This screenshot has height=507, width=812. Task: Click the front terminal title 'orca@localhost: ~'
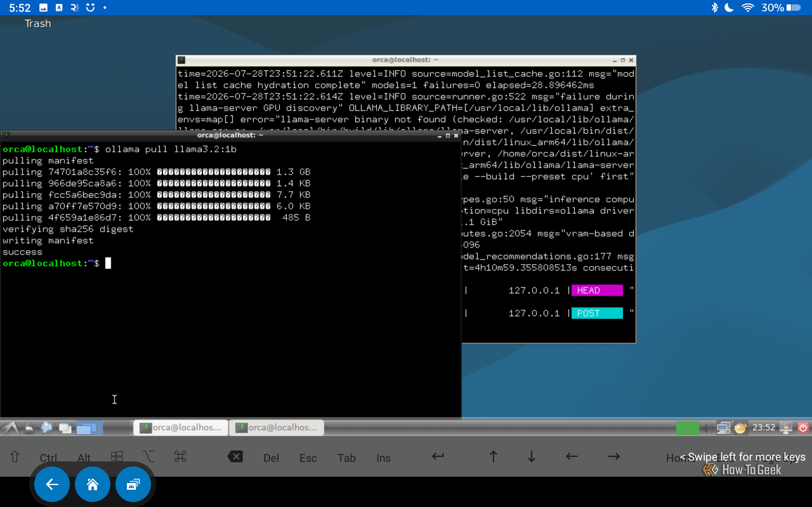230,135
